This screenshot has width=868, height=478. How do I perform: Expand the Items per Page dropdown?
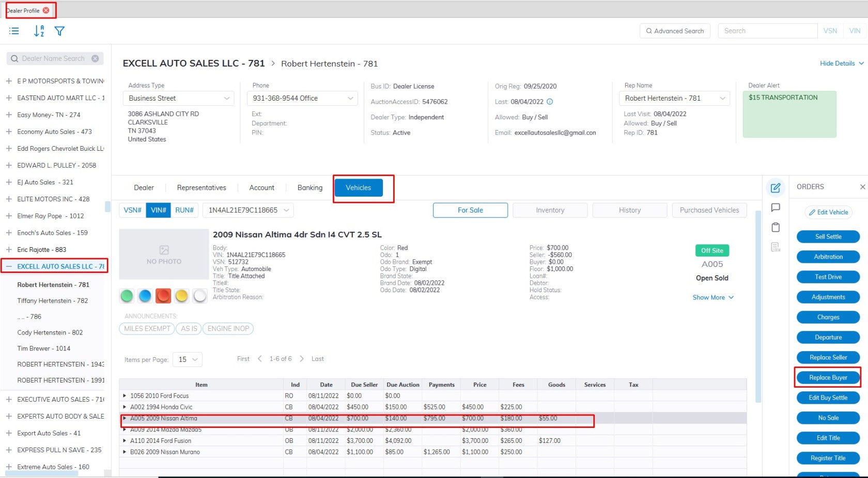tap(188, 359)
